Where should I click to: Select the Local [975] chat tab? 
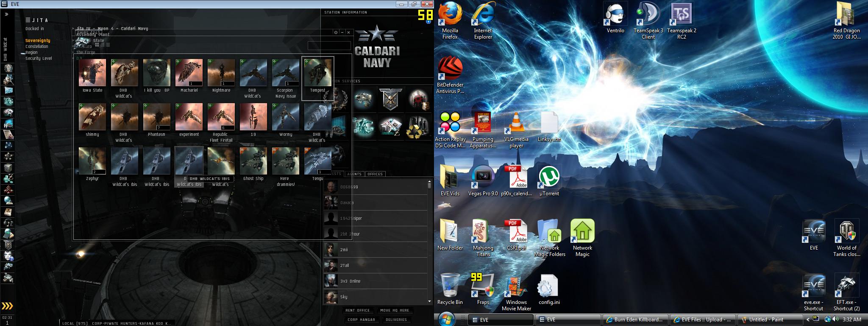(75, 323)
